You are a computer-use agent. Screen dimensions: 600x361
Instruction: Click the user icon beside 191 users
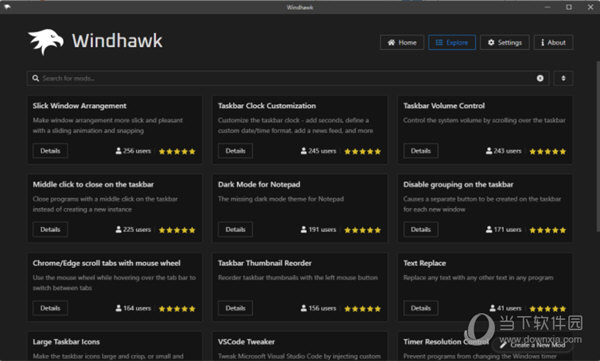point(303,229)
